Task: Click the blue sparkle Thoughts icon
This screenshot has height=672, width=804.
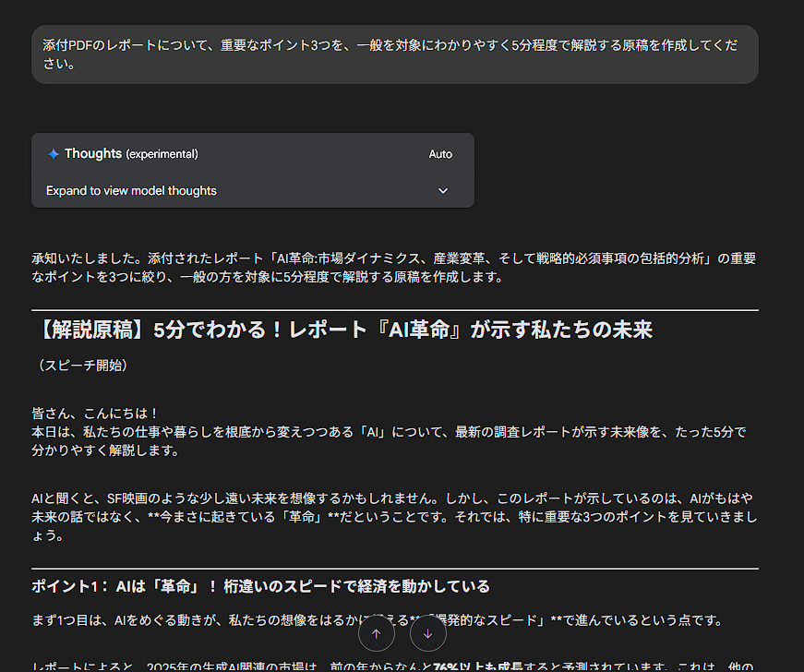Action: point(54,154)
